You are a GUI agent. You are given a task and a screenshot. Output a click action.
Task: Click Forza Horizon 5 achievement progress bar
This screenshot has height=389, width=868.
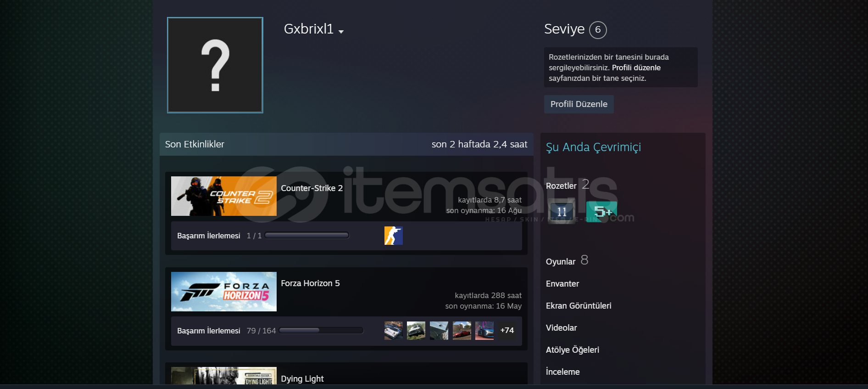point(321,331)
